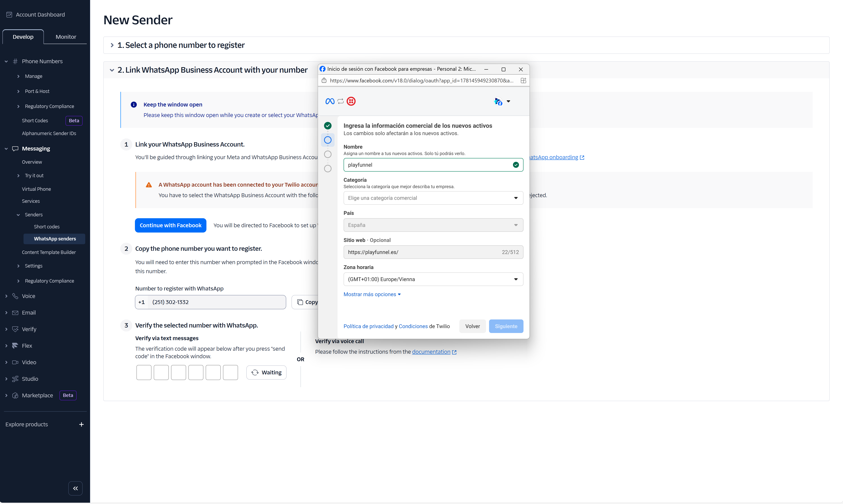
Task: Click the copy icon next to phone number
Action: point(300,302)
